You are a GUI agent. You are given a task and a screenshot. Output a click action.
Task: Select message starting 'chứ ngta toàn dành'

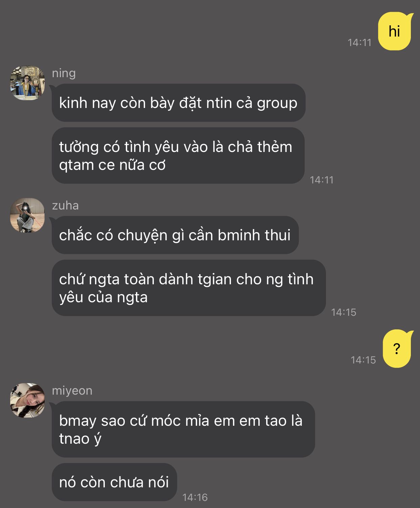[x=188, y=288]
